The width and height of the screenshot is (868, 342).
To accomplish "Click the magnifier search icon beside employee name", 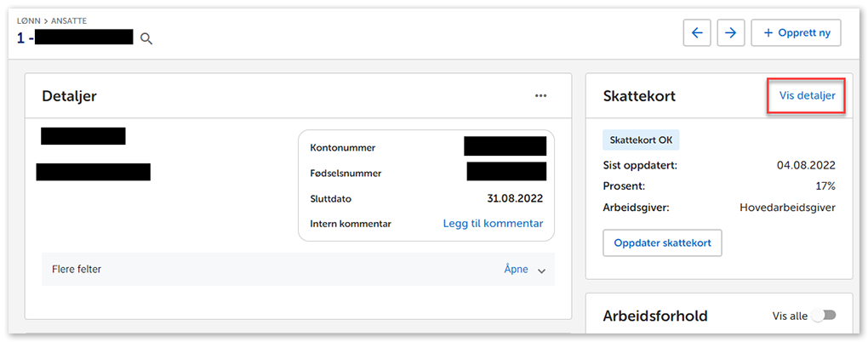I will (146, 39).
